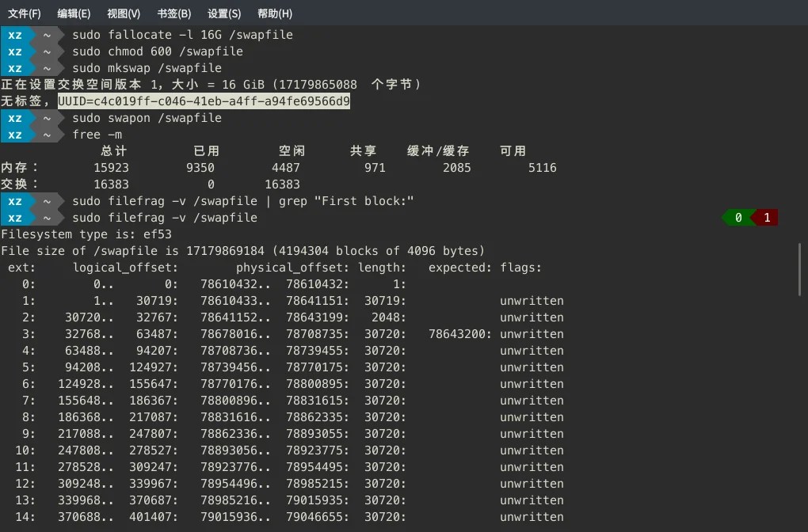Click the xz badge before the last filefrag command

[x=15, y=217]
